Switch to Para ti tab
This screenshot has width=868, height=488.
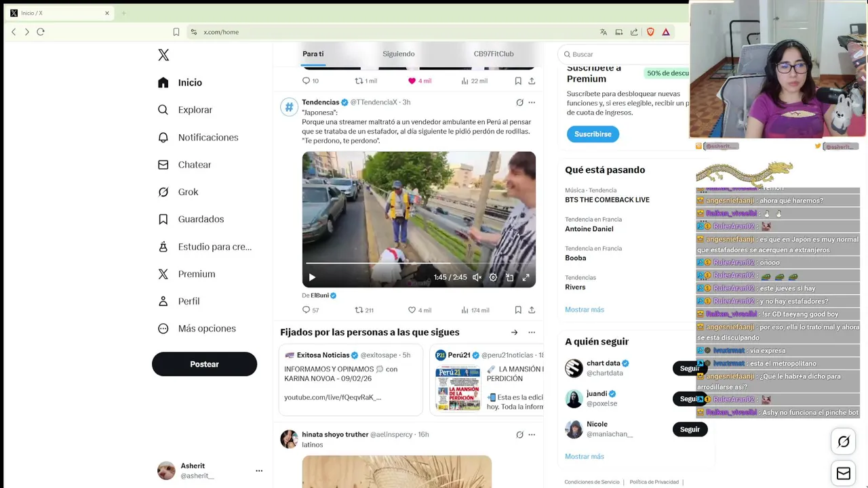pos(313,54)
